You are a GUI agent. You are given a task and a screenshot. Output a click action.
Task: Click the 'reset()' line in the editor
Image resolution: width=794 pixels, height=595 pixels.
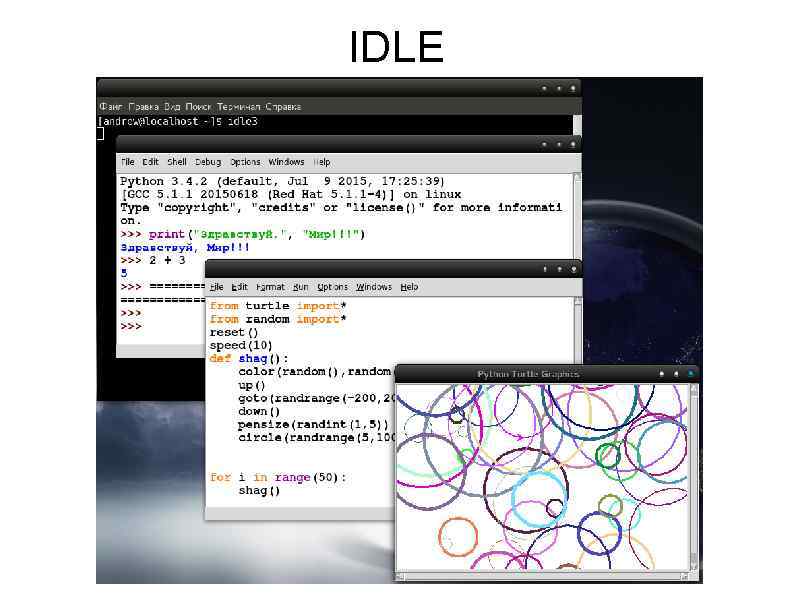234,333
